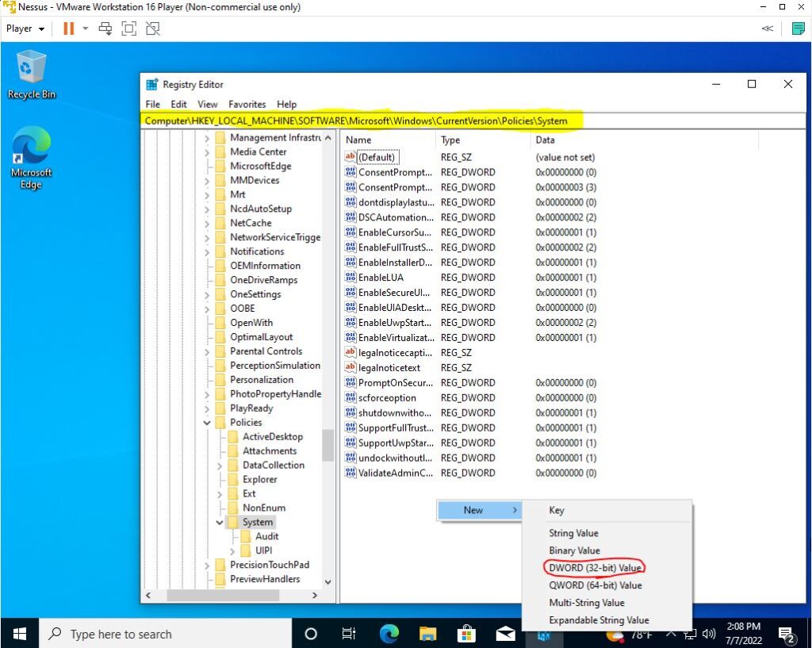Open File Explorer from the taskbar
The width and height of the screenshot is (812, 648).
(427, 634)
